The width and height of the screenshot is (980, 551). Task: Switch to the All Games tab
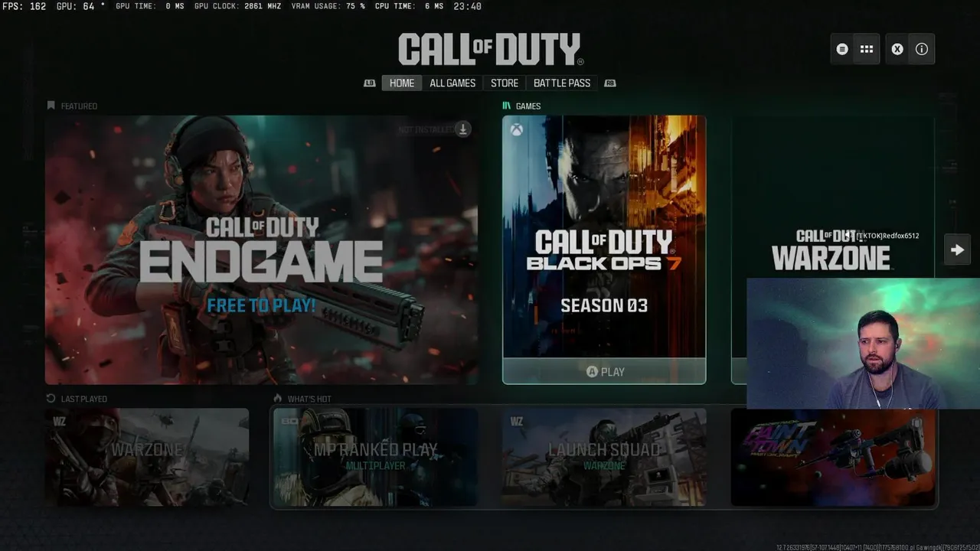tap(452, 83)
